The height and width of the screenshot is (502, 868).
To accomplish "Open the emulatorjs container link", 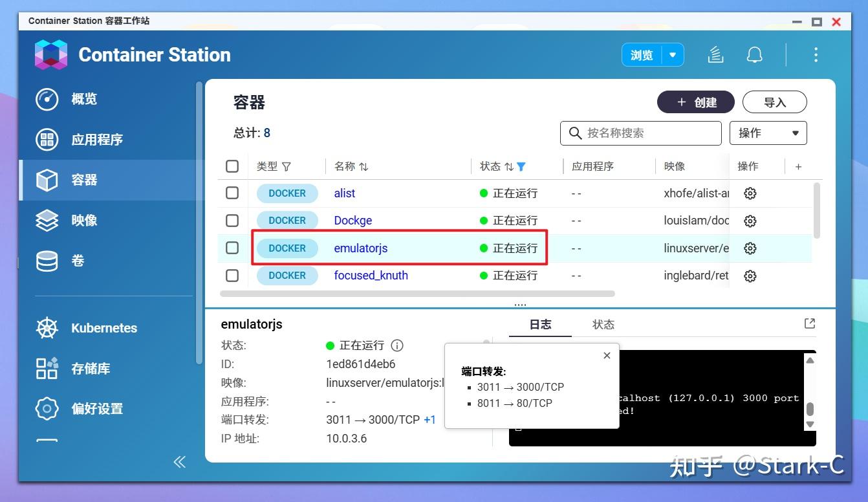I will (x=360, y=248).
